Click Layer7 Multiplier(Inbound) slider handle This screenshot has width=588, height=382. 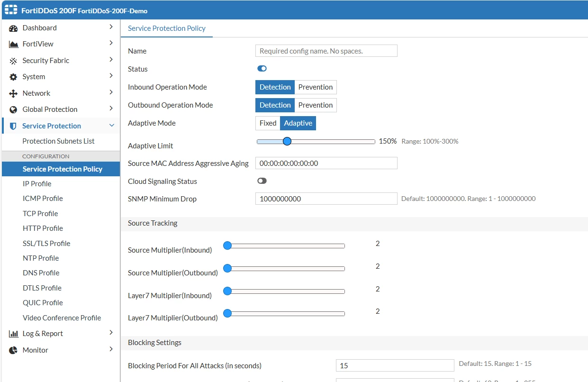click(x=227, y=291)
